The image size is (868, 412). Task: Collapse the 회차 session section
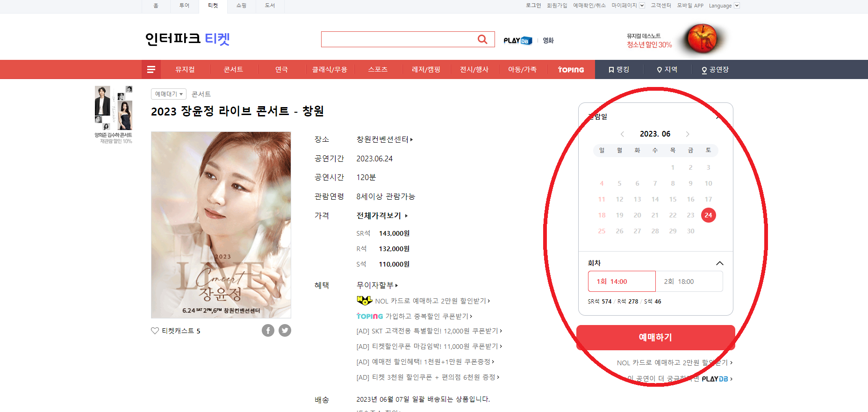point(720,263)
